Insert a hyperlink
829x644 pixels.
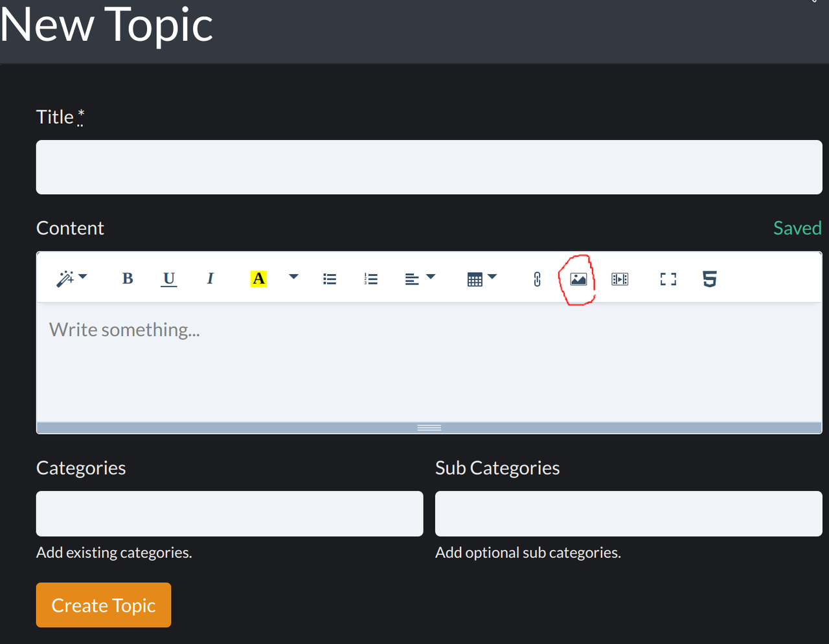tap(537, 279)
